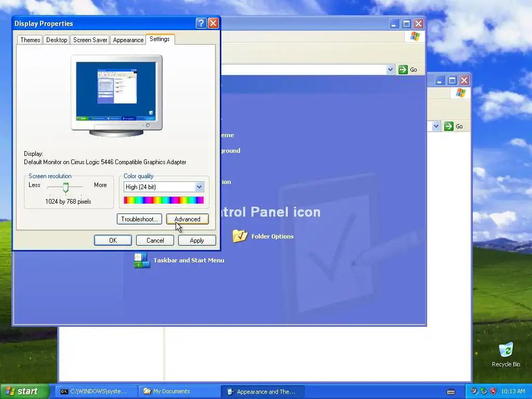Switch to My Documents taskbar button

[180, 392]
